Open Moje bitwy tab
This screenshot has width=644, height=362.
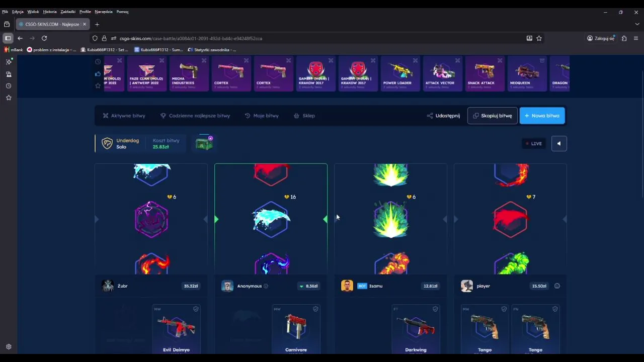(x=262, y=116)
